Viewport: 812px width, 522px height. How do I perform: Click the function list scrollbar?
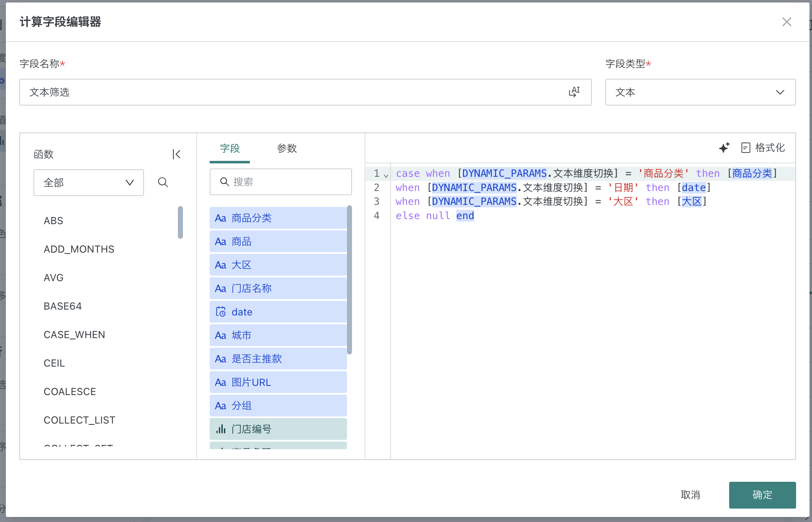click(180, 222)
